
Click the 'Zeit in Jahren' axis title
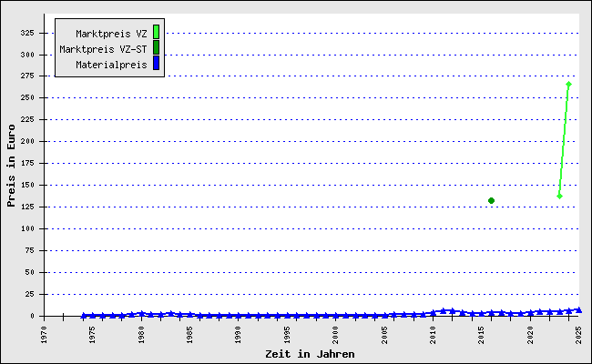pyautogui.click(x=310, y=354)
